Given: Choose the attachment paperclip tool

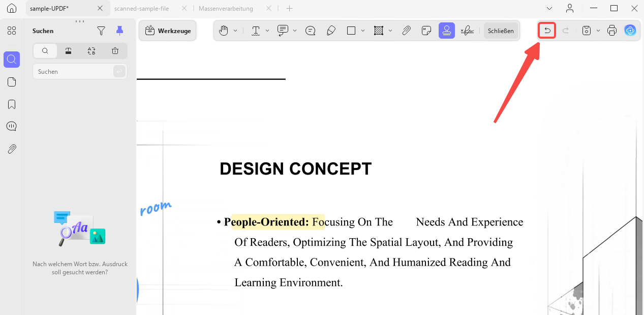Looking at the screenshot, I should [406, 31].
